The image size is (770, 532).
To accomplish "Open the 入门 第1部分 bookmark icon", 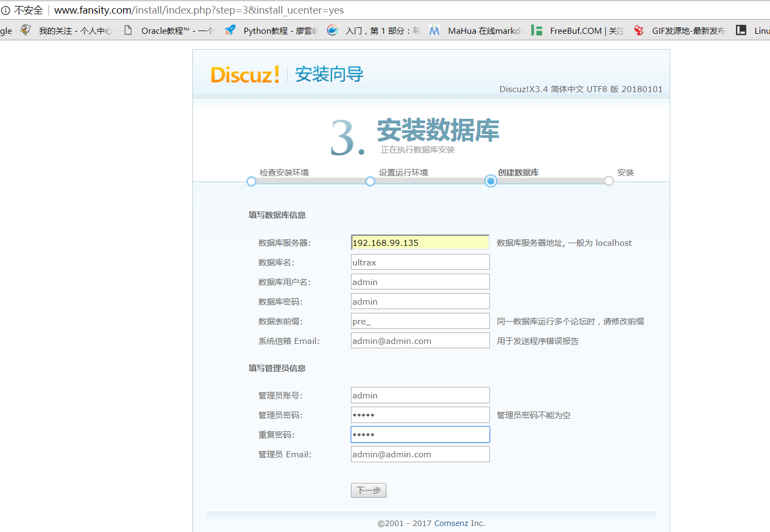I will [x=332, y=30].
